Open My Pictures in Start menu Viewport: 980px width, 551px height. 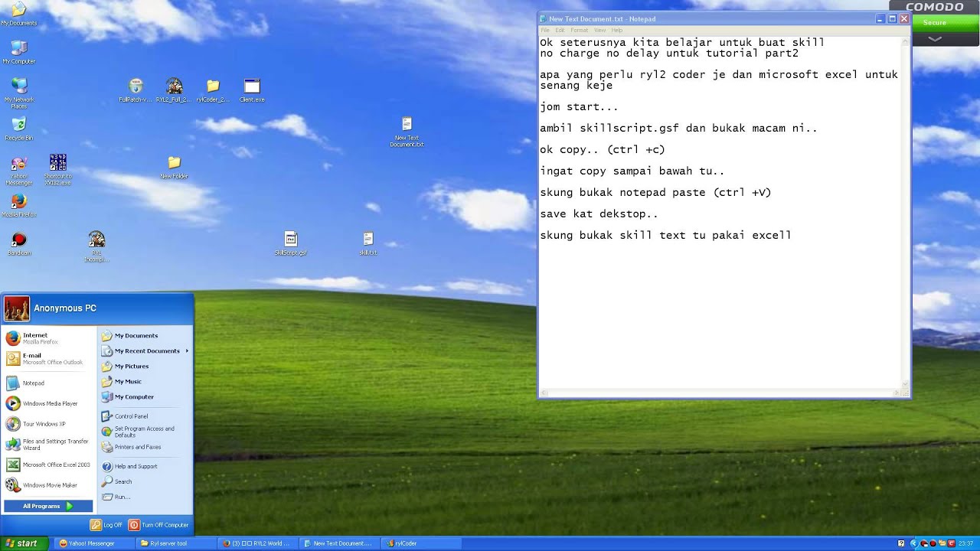point(145,366)
